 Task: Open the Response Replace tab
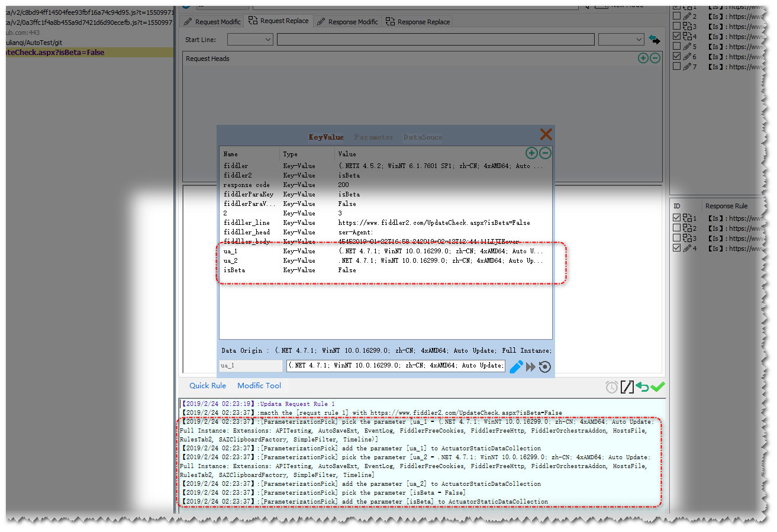tap(418, 22)
